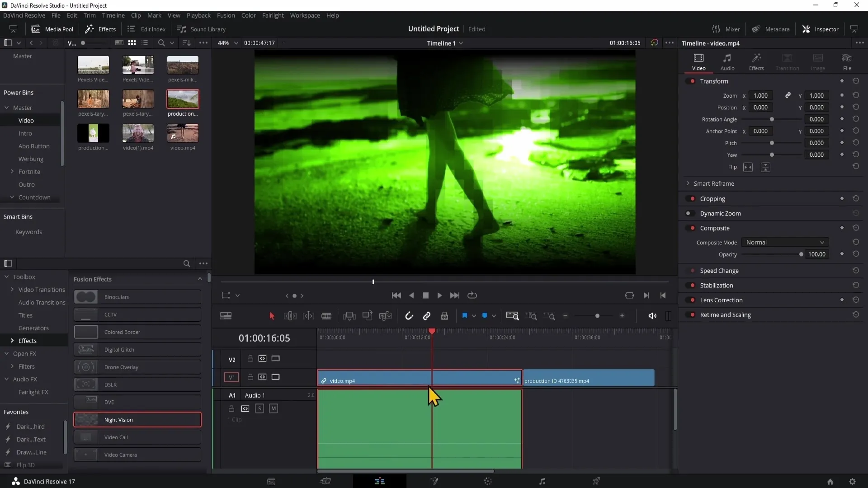Image resolution: width=868 pixels, height=488 pixels.
Task: Enable the Link clips icon
Action: 427,316
